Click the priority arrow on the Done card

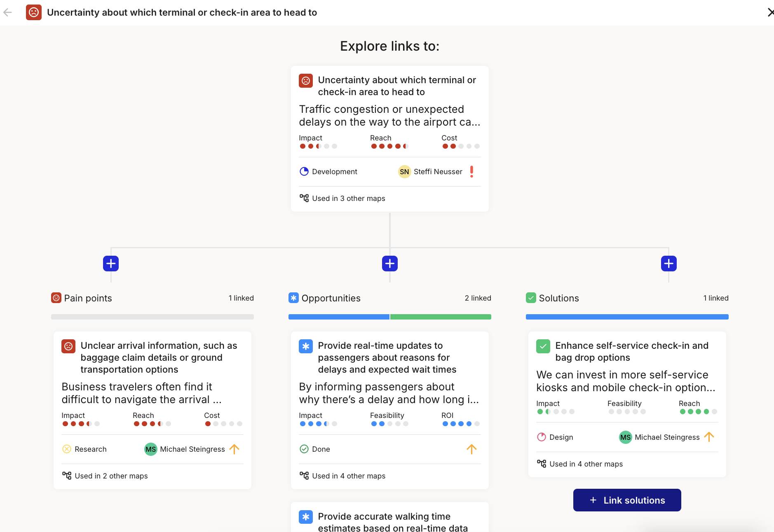[471, 449]
